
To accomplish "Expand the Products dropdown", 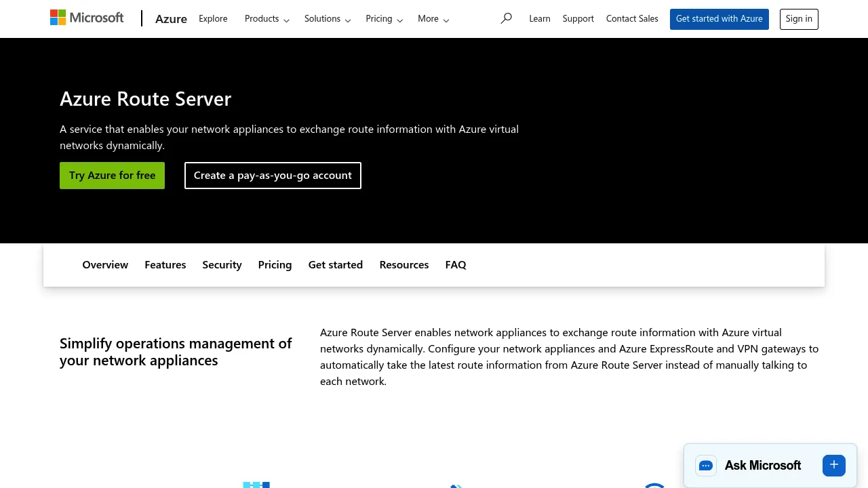I will (267, 19).
